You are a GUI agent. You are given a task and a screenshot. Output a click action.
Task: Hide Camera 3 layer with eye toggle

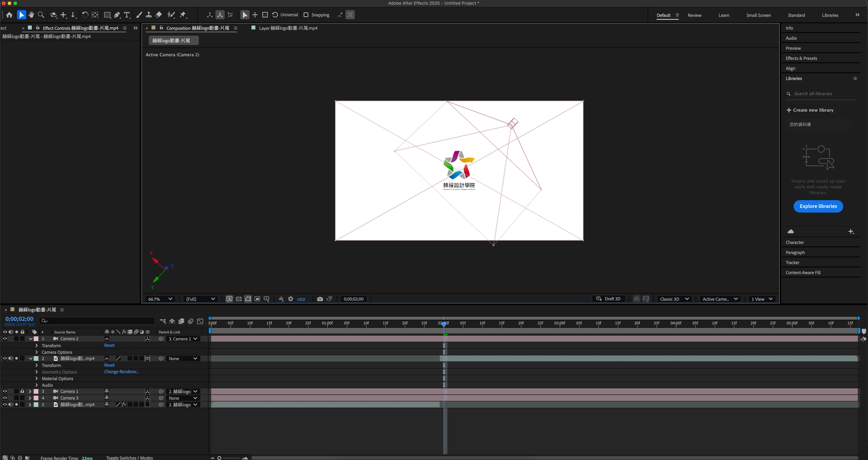[x=5, y=398]
